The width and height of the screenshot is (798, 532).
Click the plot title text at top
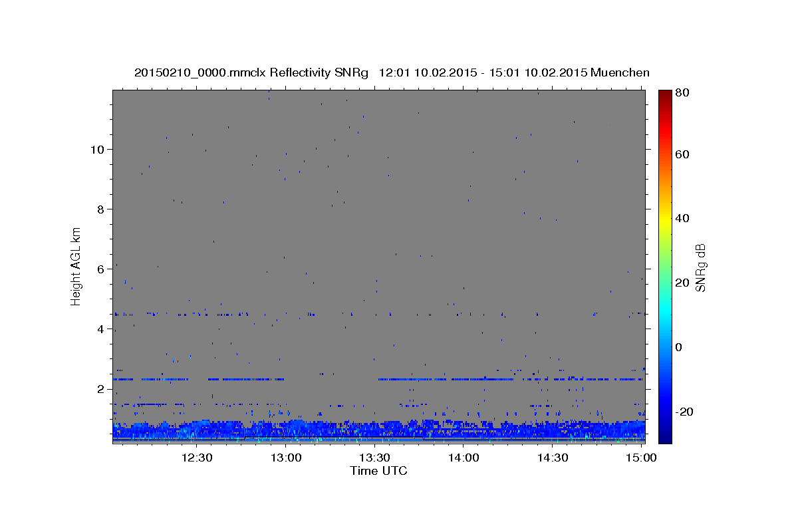pos(392,72)
